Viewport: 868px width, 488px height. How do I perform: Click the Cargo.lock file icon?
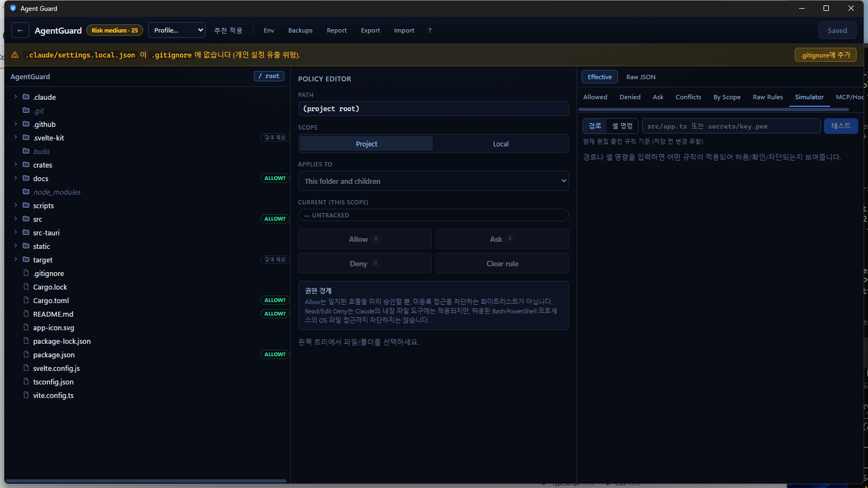pos(26,286)
